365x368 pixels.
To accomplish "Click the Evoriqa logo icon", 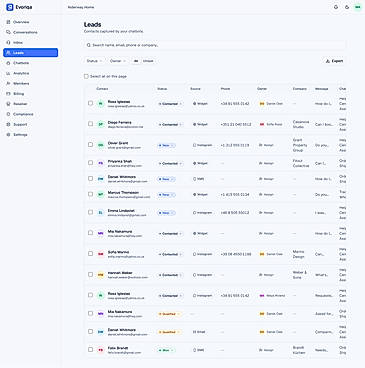I will click(x=10, y=7).
